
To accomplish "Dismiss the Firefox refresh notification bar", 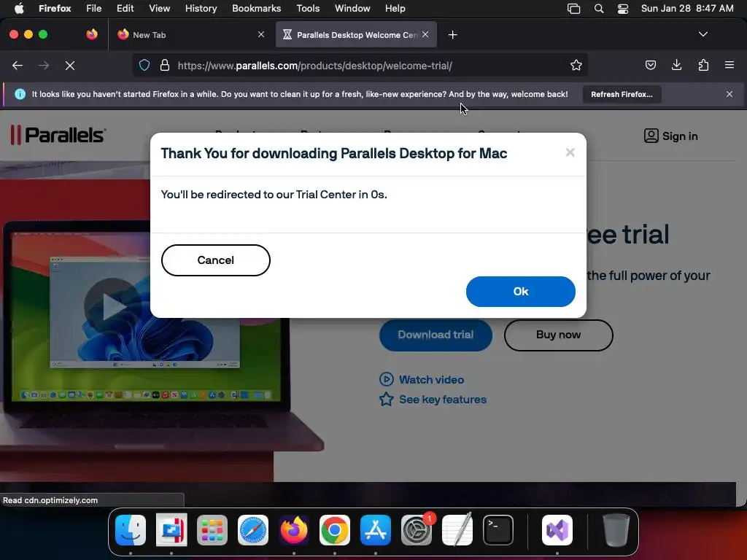I will coord(729,94).
